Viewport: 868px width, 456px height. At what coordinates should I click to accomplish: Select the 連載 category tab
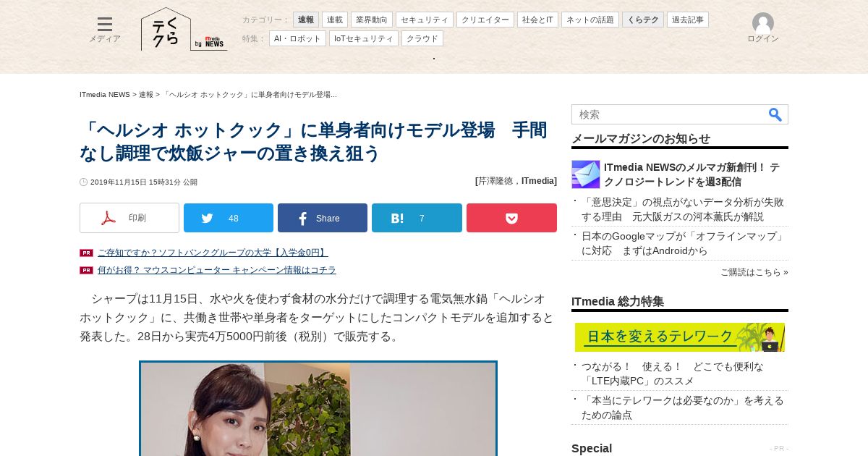coord(335,20)
